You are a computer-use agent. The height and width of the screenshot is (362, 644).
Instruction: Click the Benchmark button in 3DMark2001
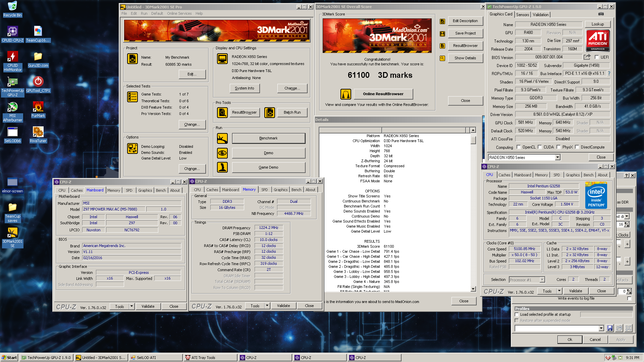click(268, 138)
